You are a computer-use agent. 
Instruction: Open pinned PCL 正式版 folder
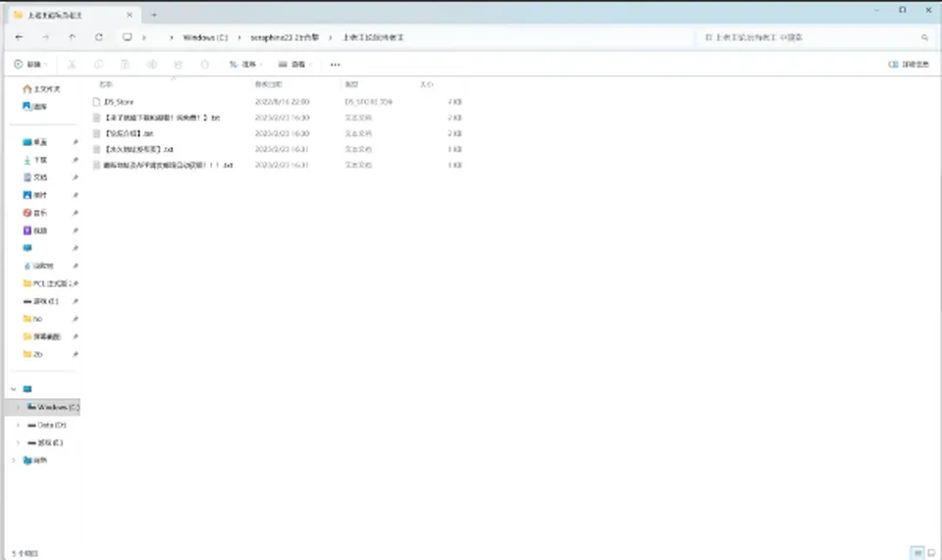click(50, 283)
